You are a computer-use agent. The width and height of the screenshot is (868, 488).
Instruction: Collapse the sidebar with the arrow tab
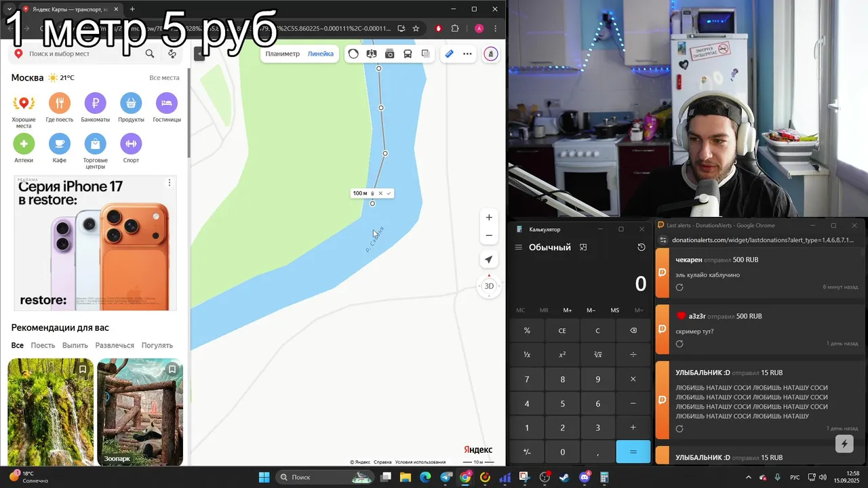click(199, 54)
